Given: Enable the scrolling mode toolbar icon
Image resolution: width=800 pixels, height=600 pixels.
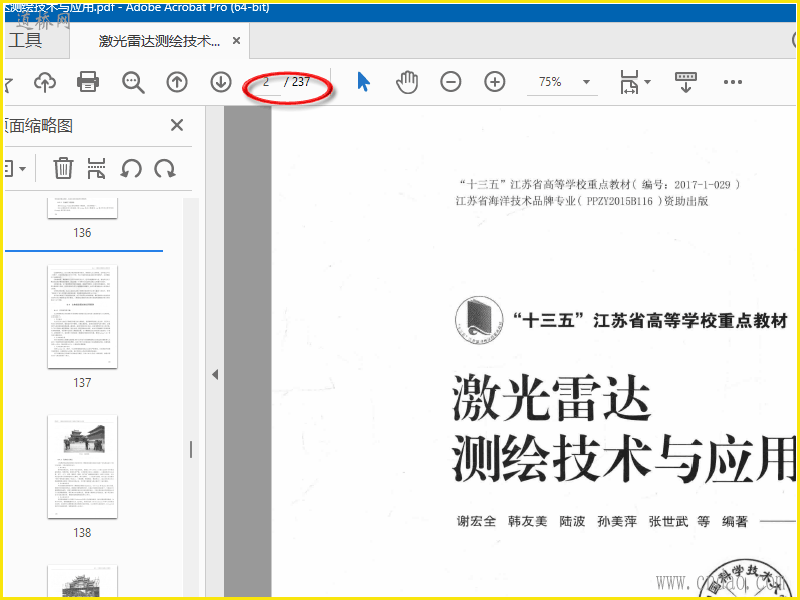Looking at the screenshot, I should click(x=686, y=82).
